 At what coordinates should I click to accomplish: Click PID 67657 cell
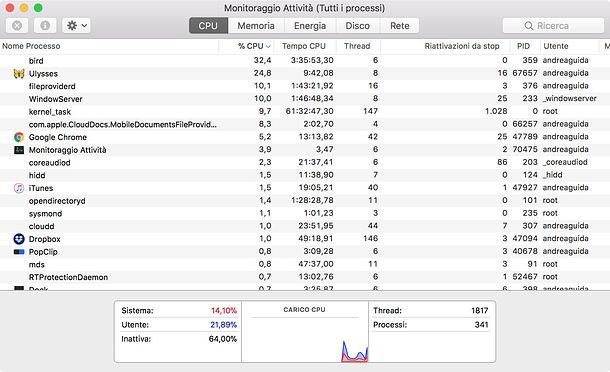pyautogui.click(x=525, y=73)
